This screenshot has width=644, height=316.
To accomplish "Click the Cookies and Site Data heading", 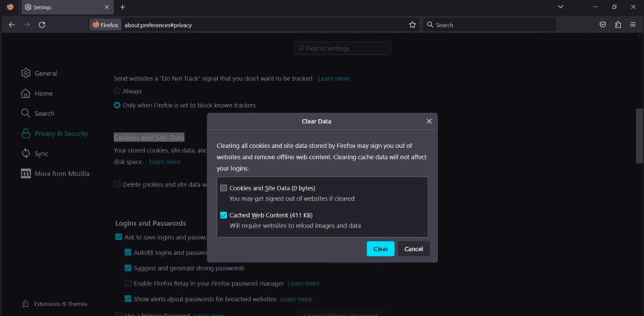I will (149, 138).
